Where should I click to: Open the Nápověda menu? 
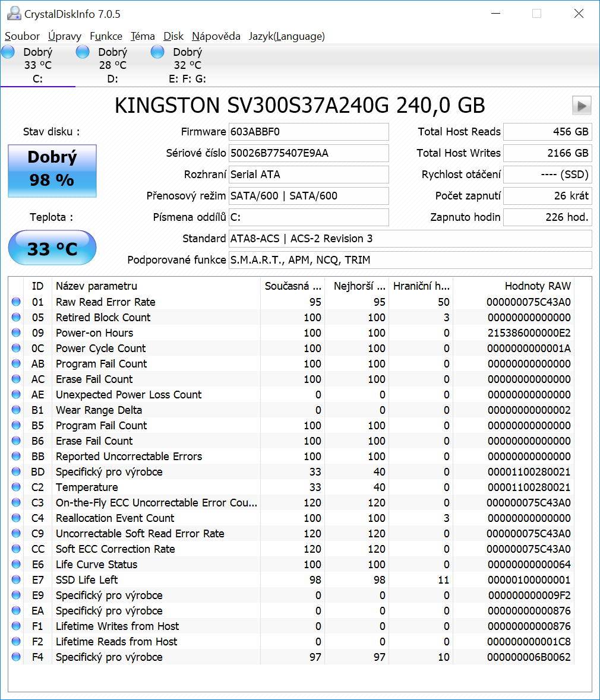tap(216, 36)
